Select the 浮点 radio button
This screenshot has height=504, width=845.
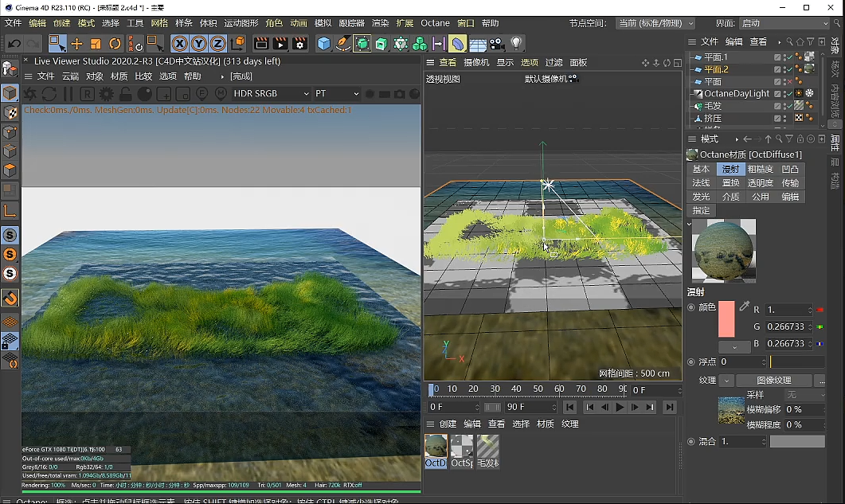pyautogui.click(x=691, y=361)
